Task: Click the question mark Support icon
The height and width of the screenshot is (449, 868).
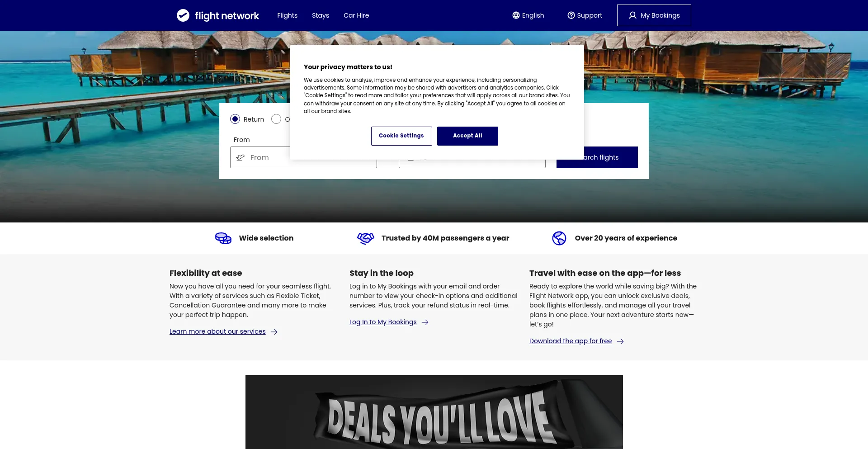Action: point(571,15)
